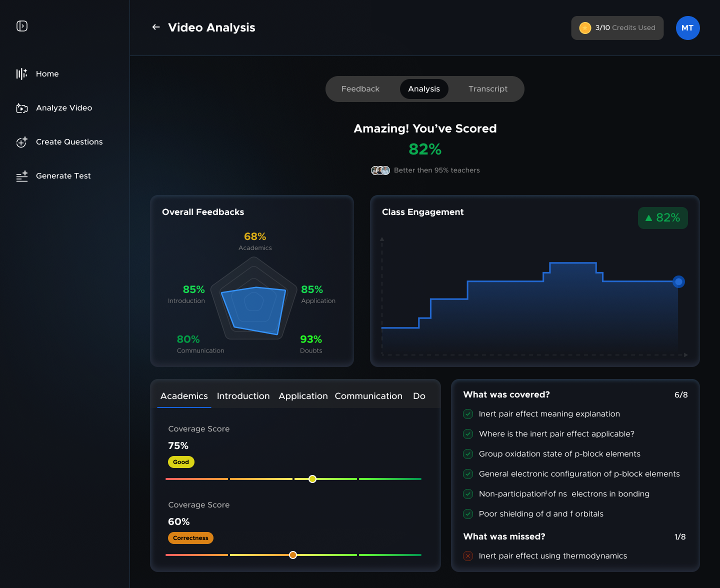Toggle check for poor shielding of d orbitals
The width and height of the screenshot is (720, 588).
(x=467, y=514)
